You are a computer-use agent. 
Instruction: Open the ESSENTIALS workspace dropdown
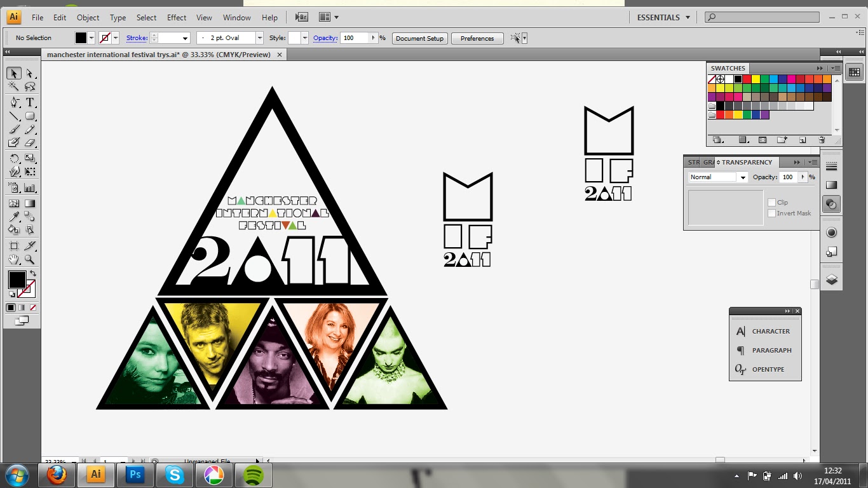coord(663,18)
